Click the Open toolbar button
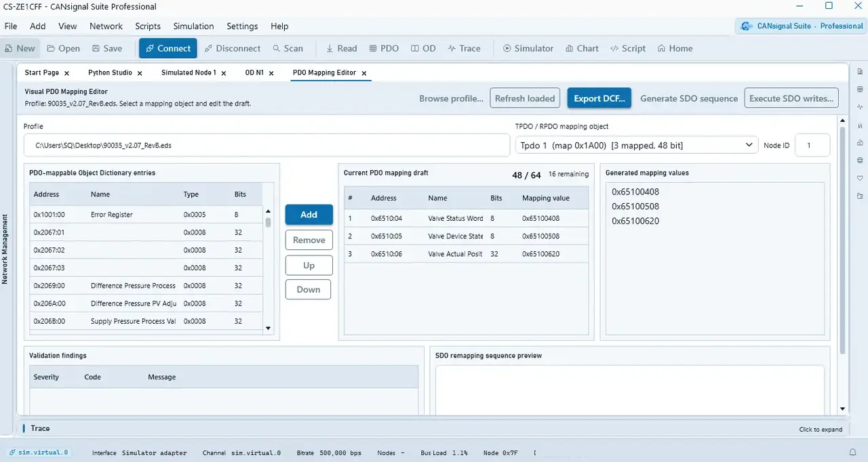The height and width of the screenshot is (462, 868). coord(63,48)
